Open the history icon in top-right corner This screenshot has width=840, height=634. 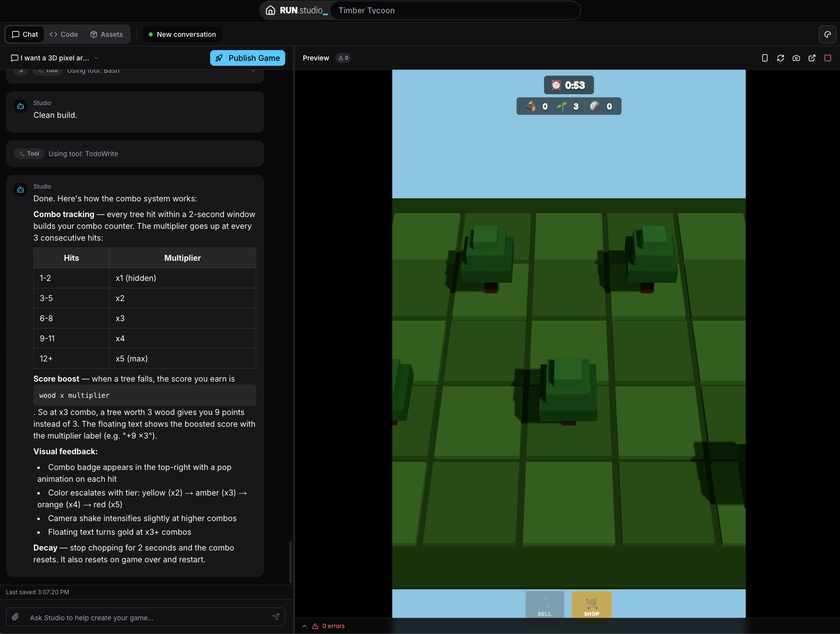(x=828, y=34)
